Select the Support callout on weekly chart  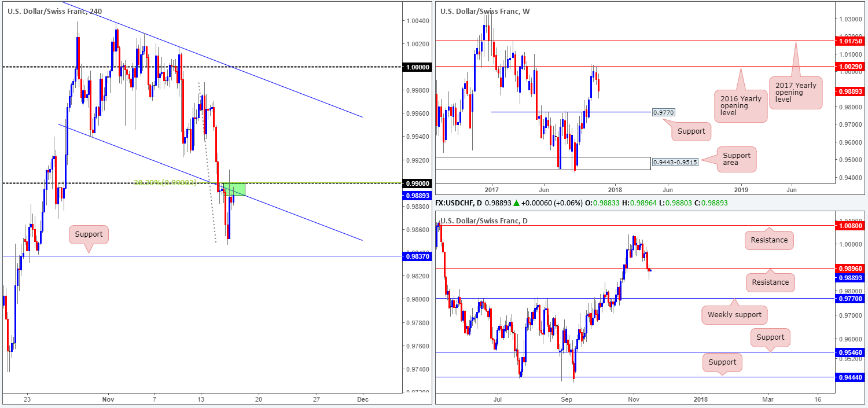pyautogui.click(x=691, y=131)
